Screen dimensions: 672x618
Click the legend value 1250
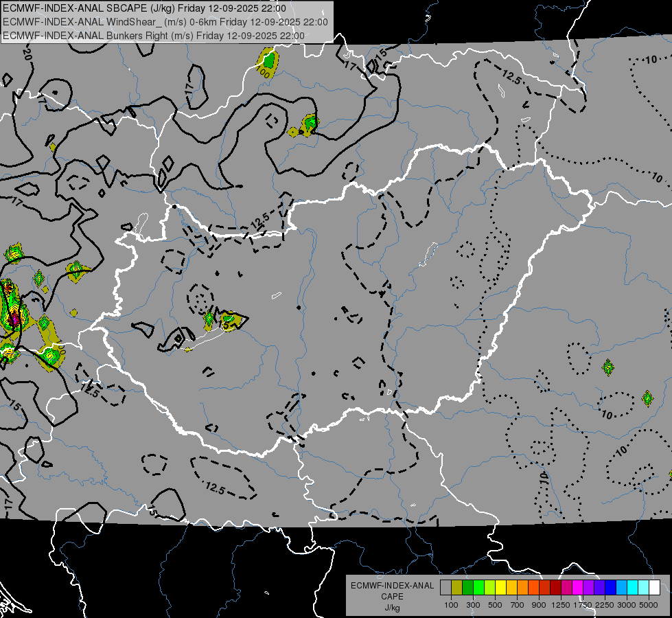[561, 605]
